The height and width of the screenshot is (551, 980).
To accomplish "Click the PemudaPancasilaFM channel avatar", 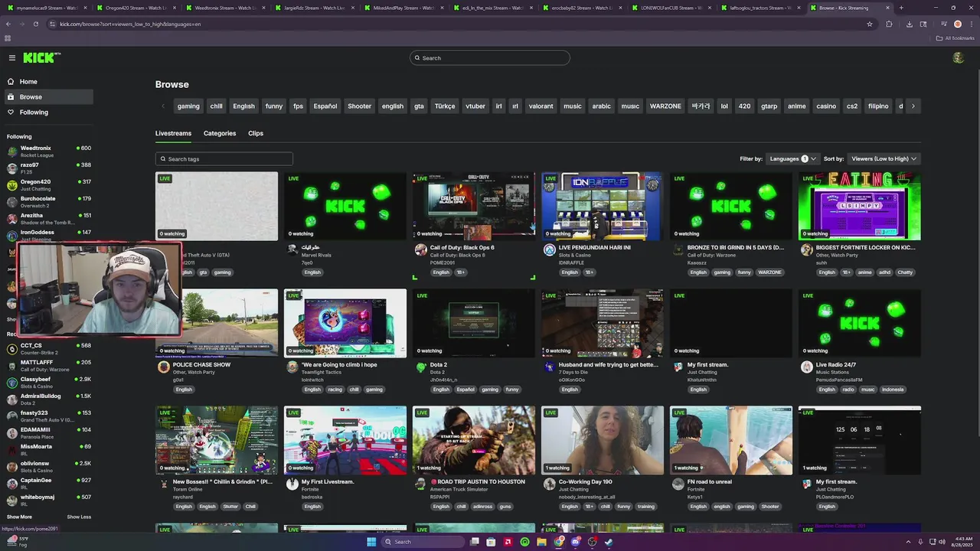I will click(x=806, y=367).
